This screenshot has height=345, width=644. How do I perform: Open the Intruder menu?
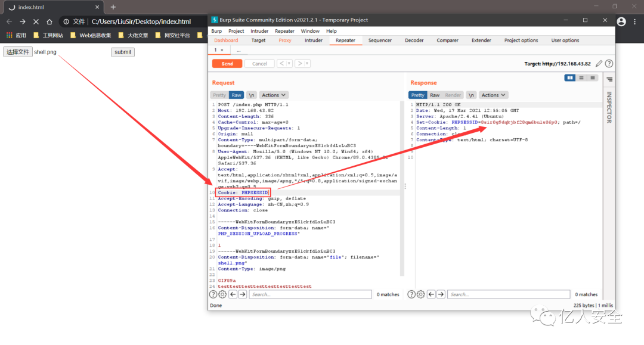point(259,31)
